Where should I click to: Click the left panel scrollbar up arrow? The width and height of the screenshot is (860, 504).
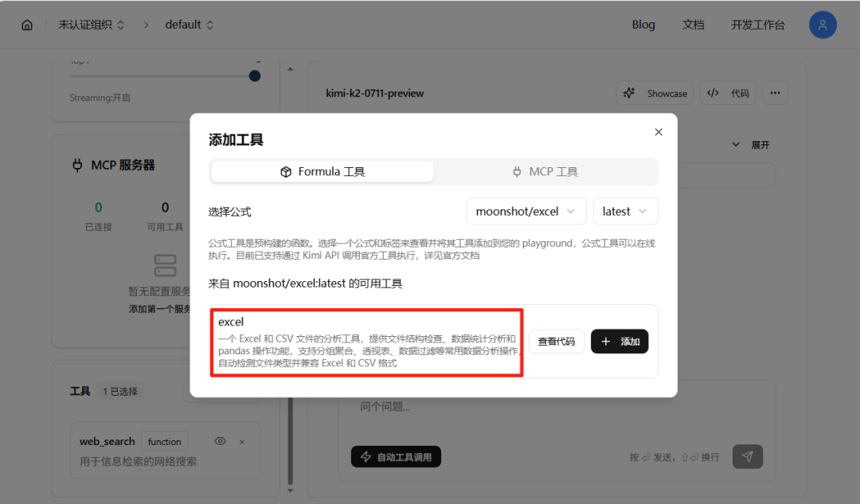[290, 69]
